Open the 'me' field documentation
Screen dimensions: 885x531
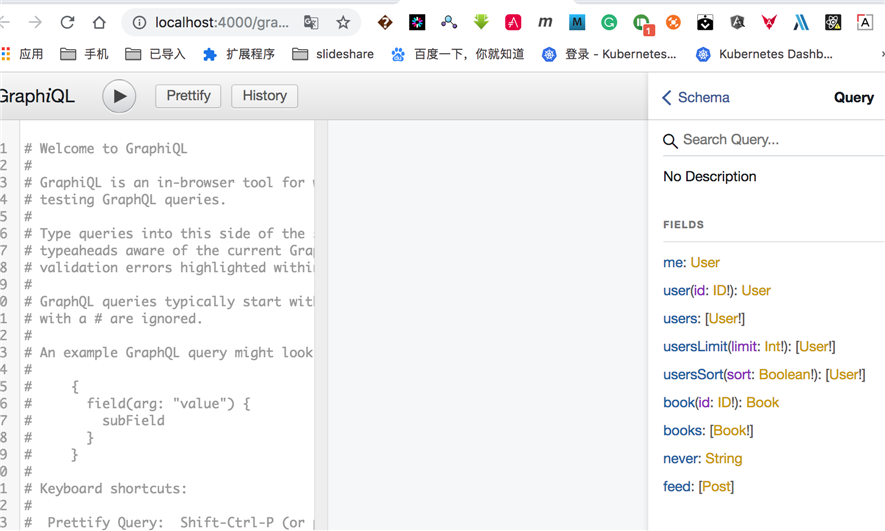click(673, 262)
